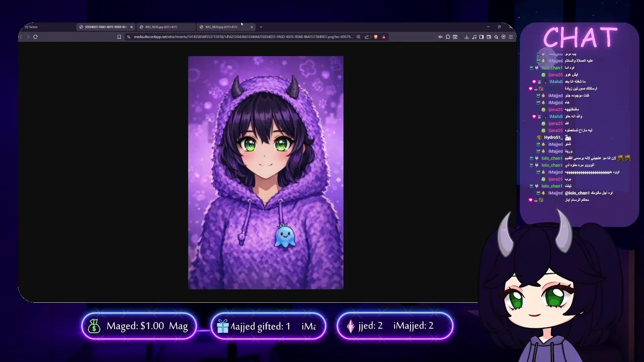Open the toolbar icon beside the extensions icon
The height and width of the screenshot is (362, 644).
[x=455, y=37]
